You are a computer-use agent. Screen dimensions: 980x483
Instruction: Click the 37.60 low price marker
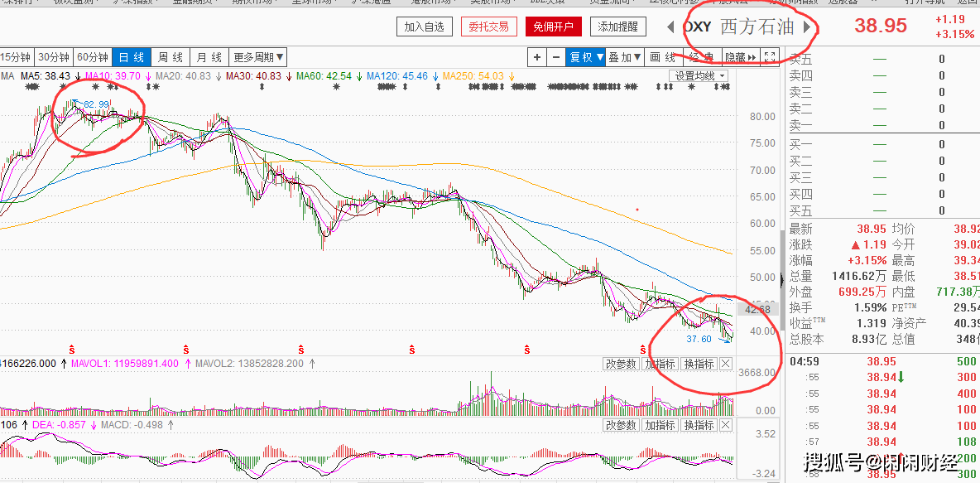(x=699, y=339)
